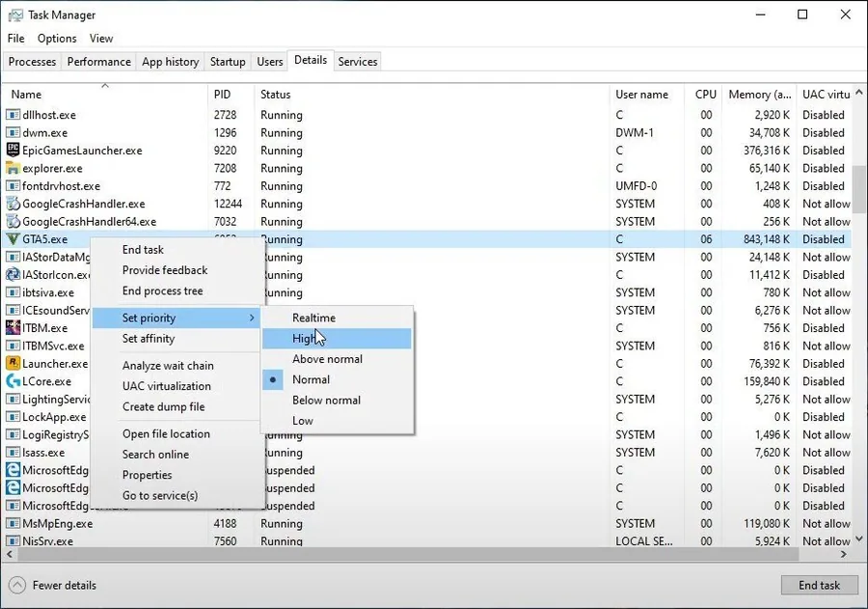The height and width of the screenshot is (609, 868).
Task: Click the End task button at bottom
Action: click(x=819, y=585)
